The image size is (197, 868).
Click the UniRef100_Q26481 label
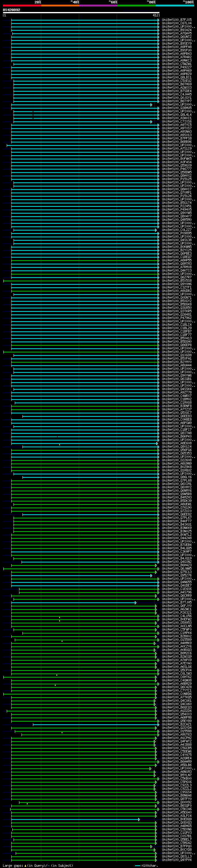click(177, 315)
